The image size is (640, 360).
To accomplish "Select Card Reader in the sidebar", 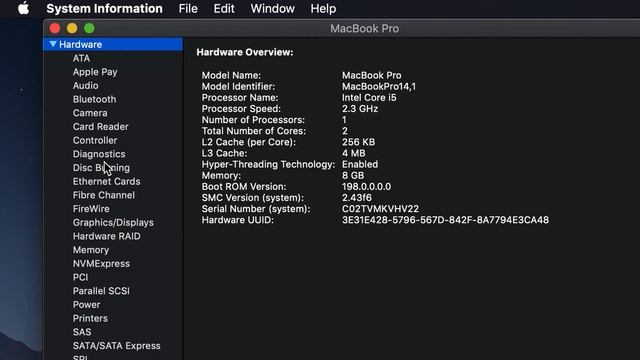I will pyautogui.click(x=100, y=127).
